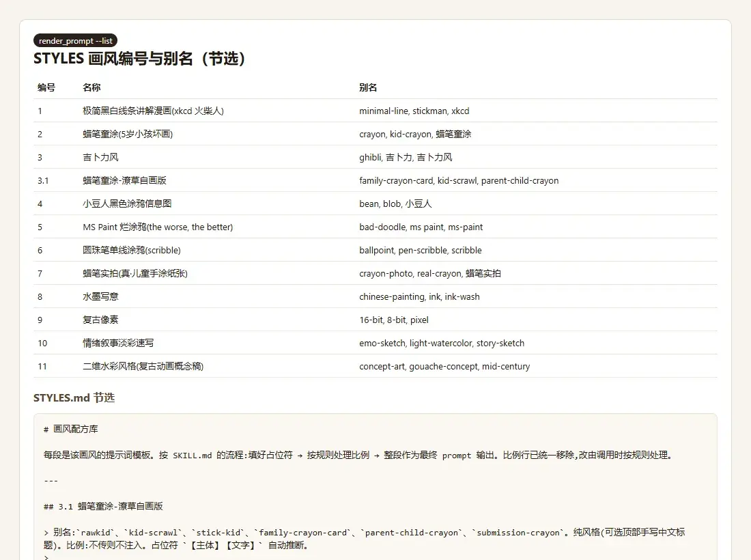Image resolution: width=751 pixels, height=560 pixels.
Task: Click the STYLES.md 节选 heading
Action: [x=74, y=397]
